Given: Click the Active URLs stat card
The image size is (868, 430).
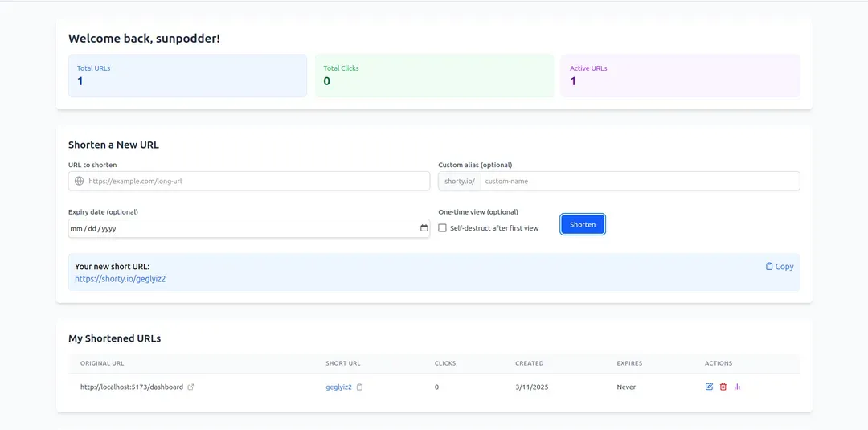Looking at the screenshot, I should coord(680,76).
